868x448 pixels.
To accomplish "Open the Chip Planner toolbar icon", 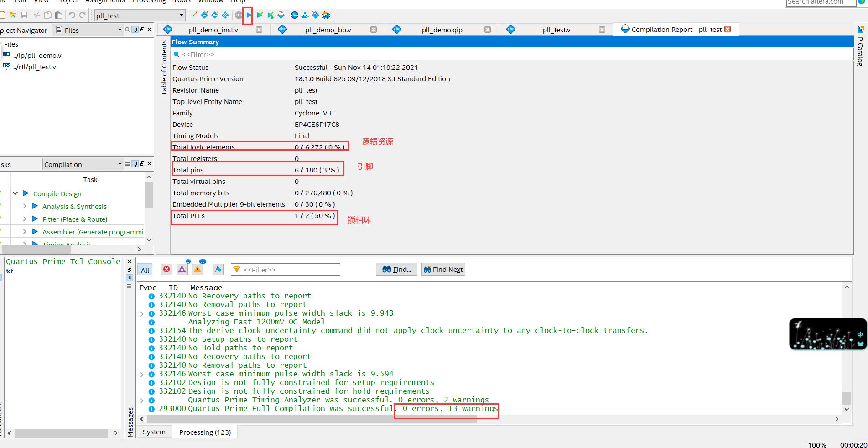I will 225,15.
